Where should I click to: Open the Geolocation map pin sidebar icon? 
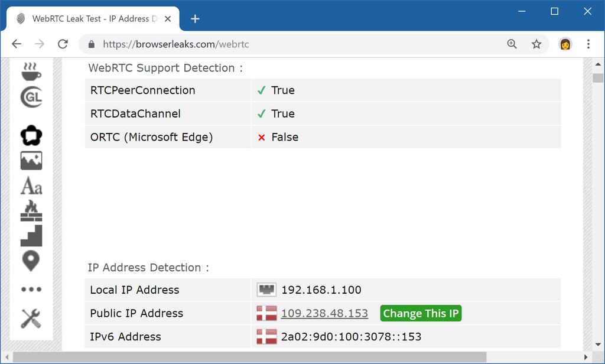(31, 261)
